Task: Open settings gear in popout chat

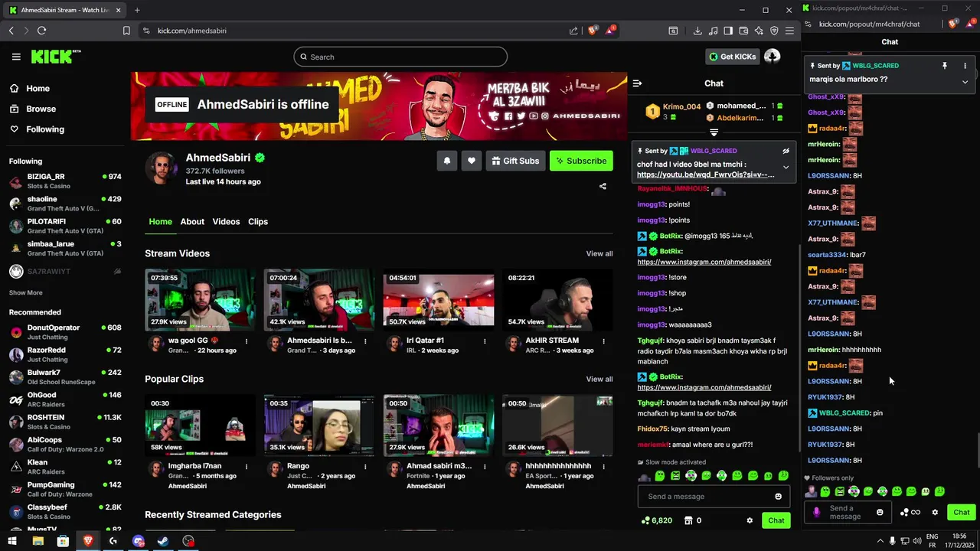Action: point(935,512)
